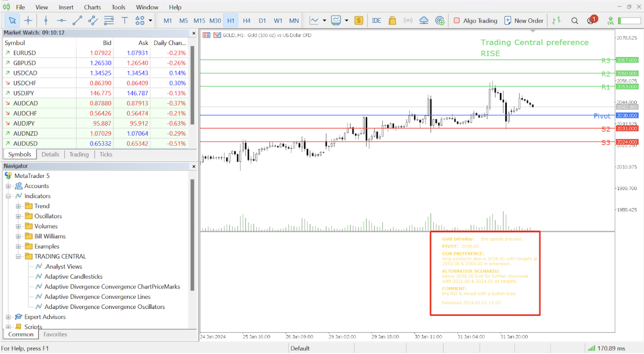Open the Help menu

coord(175,7)
